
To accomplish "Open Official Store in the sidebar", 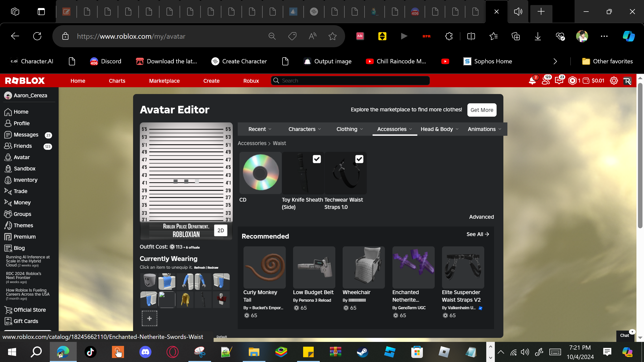I will [x=30, y=310].
